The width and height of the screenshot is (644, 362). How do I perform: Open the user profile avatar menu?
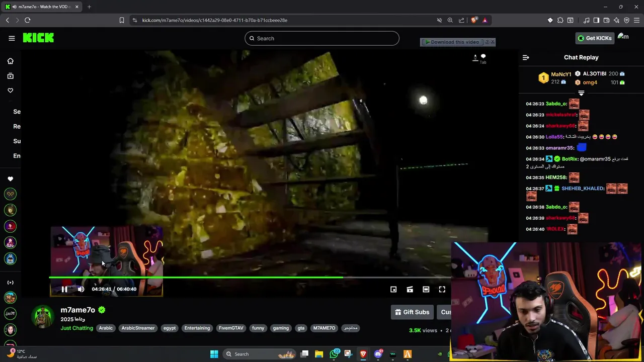coord(623,37)
